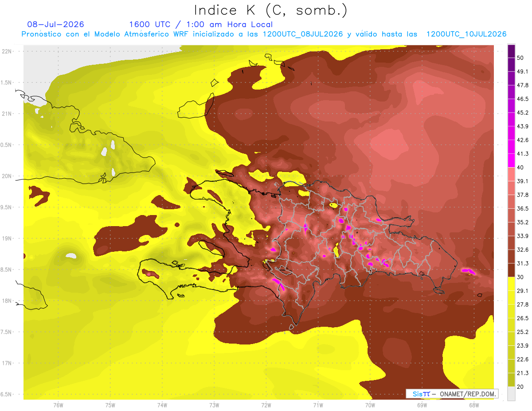Viewport: 532px width, 411px height.
Task: Click the "68W" longitude axis label
Action: [x=474, y=406]
